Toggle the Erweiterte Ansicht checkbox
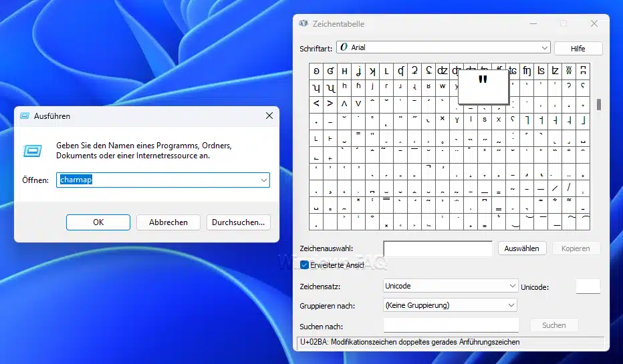Image resolution: width=623 pixels, height=364 pixels. [304, 265]
